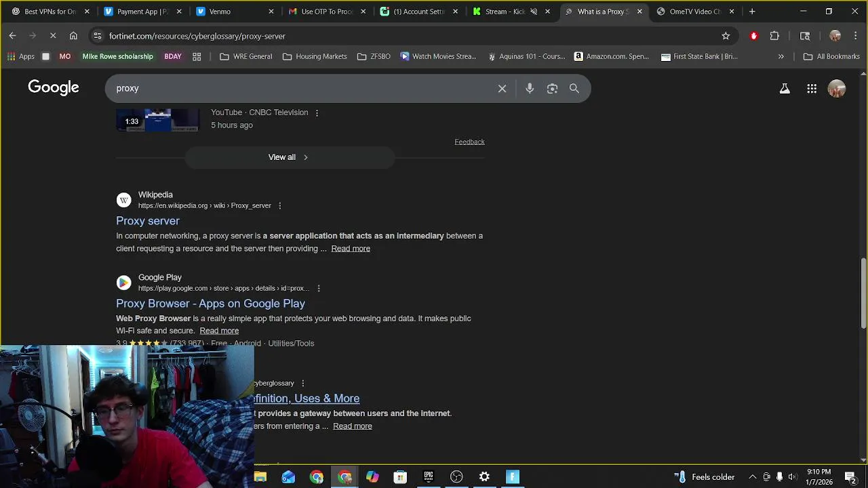Submit search with magnifier icon
Screen dimensions: 868x488
point(574,88)
